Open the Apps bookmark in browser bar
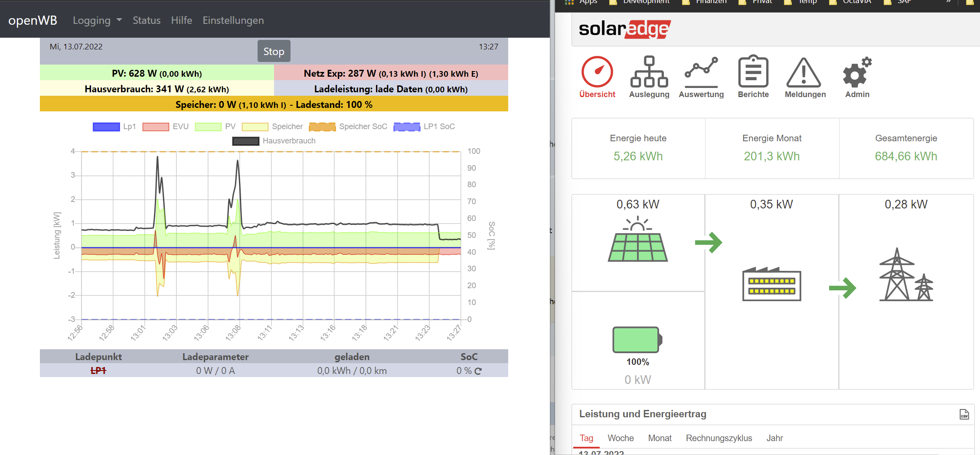980x455 pixels. [x=581, y=2]
